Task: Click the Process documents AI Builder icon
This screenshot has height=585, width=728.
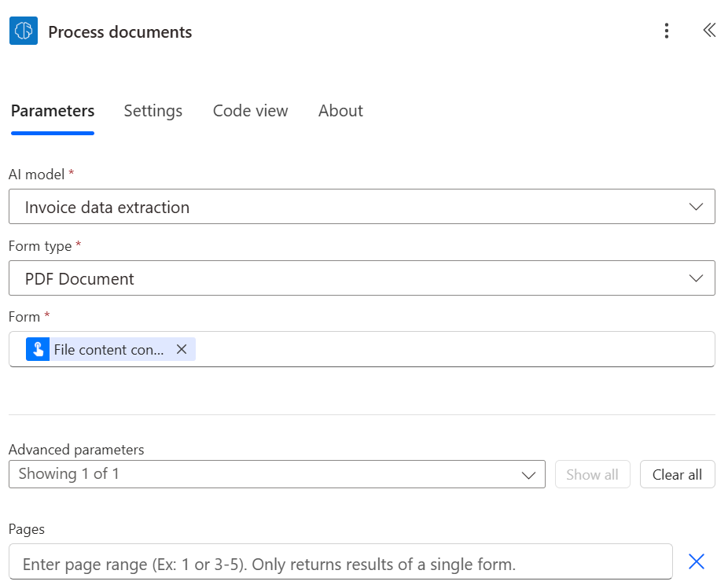Action: [x=23, y=31]
